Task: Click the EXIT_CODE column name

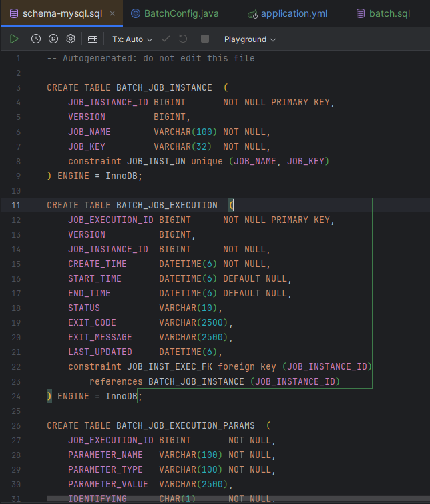Action: pyautogui.click(x=92, y=322)
